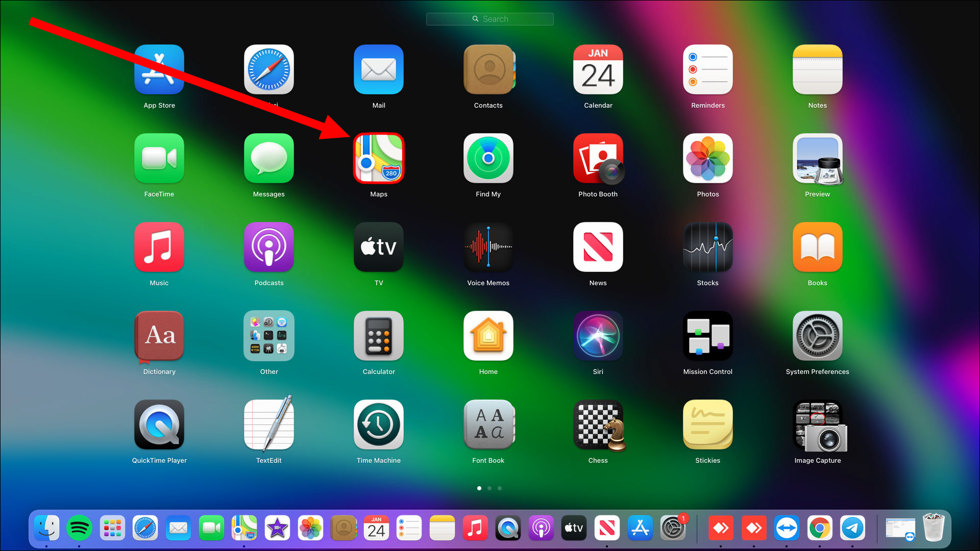Open the Font Book app
Image resolution: width=980 pixels, height=551 pixels.
[x=488, y=424]
